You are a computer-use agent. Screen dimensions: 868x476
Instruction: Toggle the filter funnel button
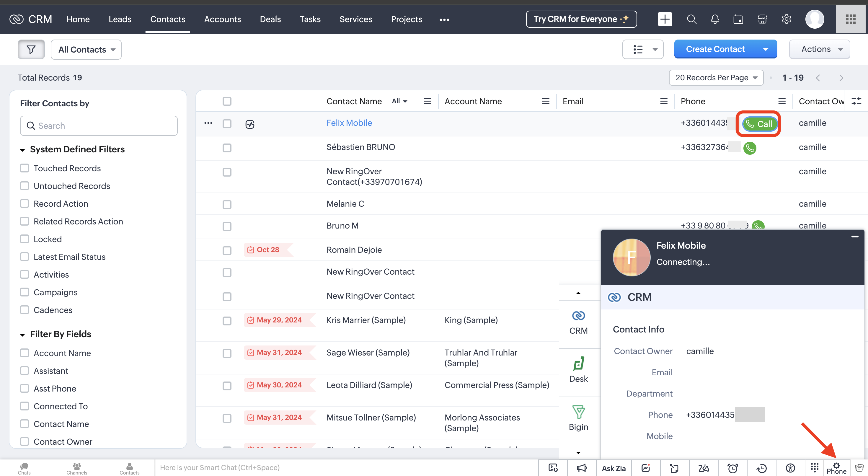pyautogui.click(x=31, y=50)
